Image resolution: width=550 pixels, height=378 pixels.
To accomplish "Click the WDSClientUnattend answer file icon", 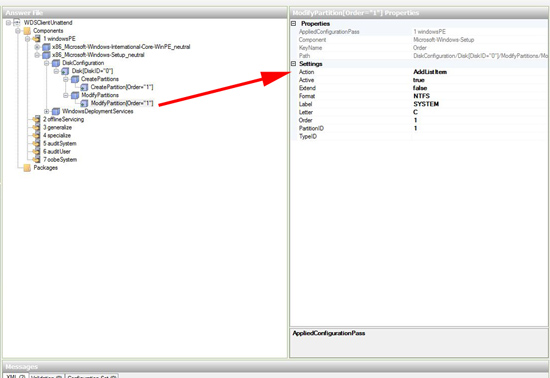I will [x=17, y=23].
